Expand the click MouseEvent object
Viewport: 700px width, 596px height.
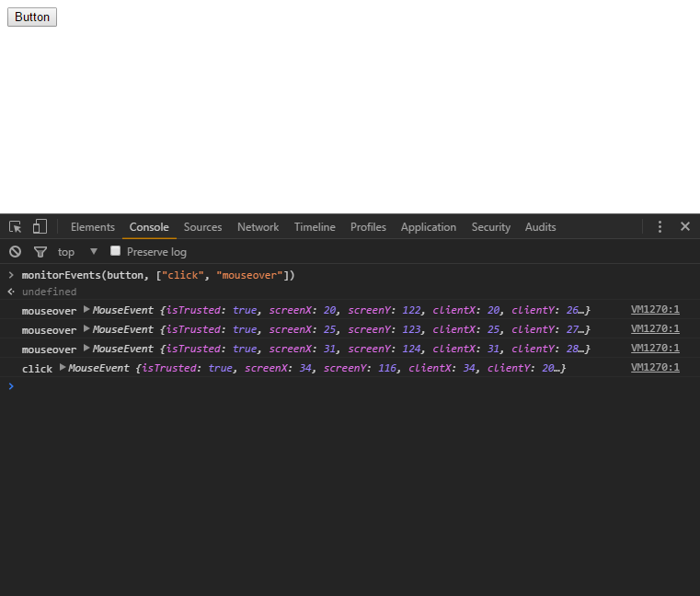63,367
